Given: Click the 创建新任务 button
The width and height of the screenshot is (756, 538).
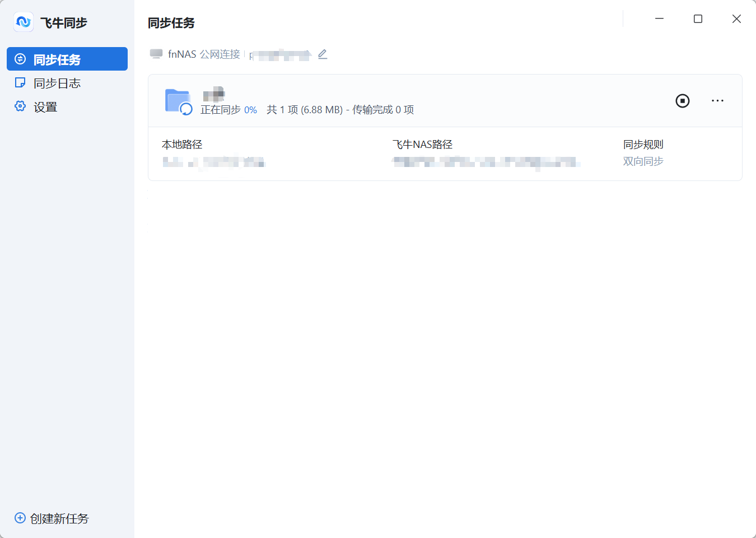Looking at the screenshot, I should (x=52, y=518).
